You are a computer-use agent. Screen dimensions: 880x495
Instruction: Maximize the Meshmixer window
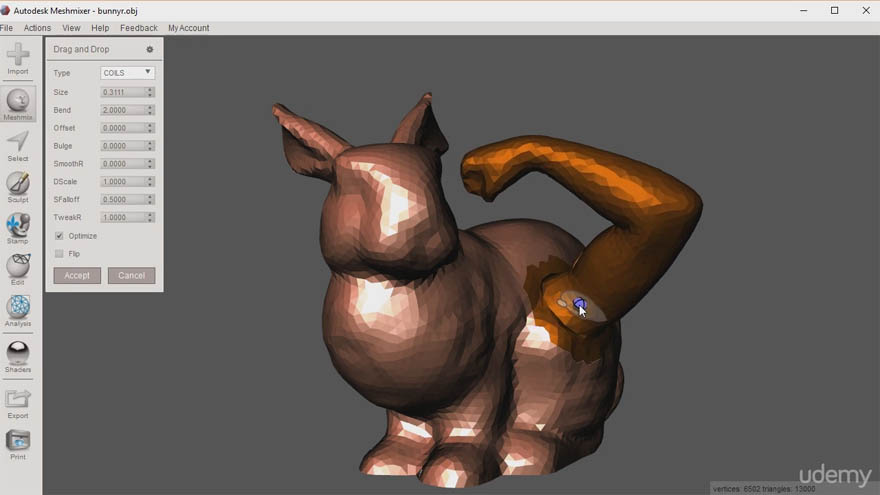835,11
